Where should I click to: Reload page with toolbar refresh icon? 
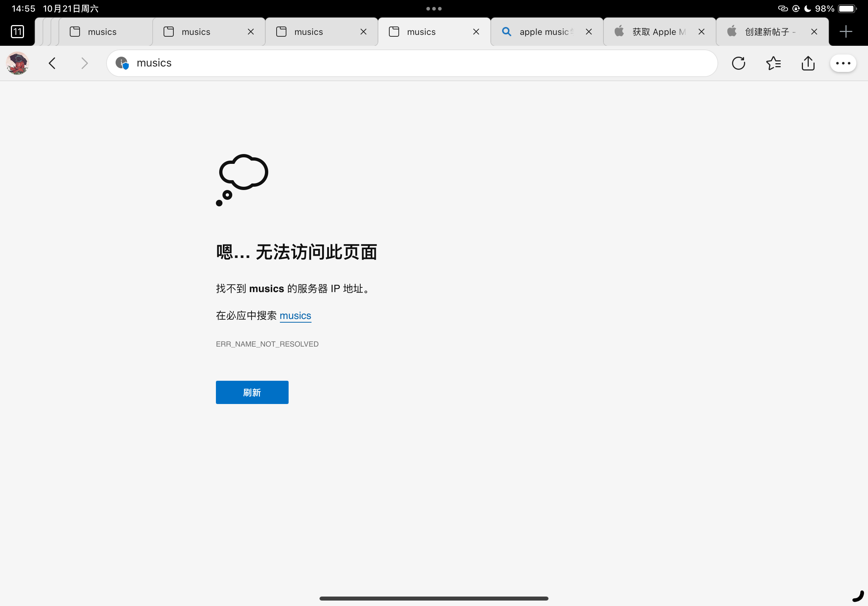pos(738,63)
